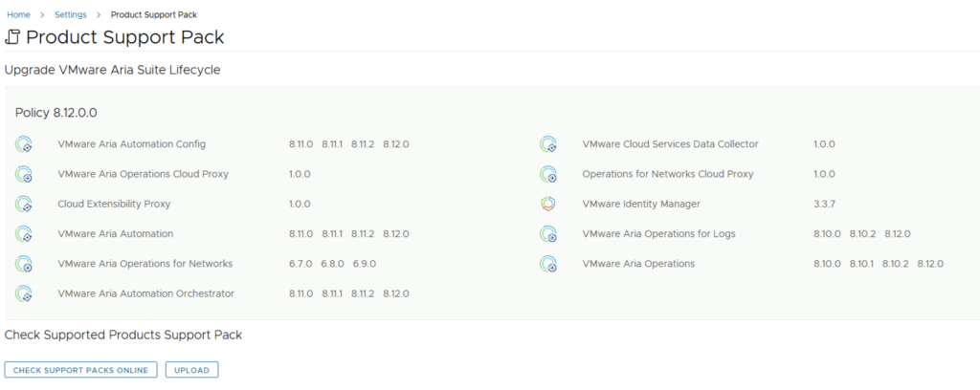Click the Product Support Pack title icon

(12, 37)
